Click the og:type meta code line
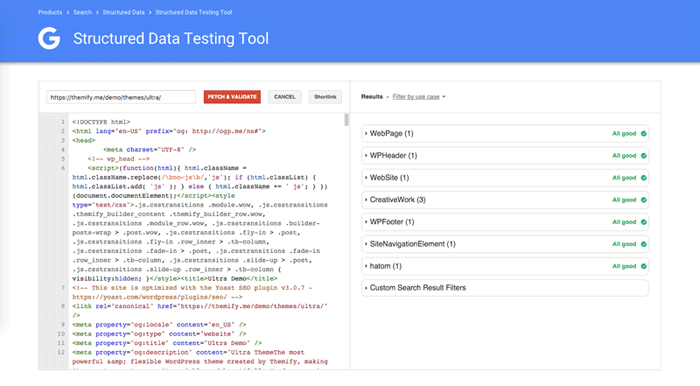700x386 pixels. click(x=159, y=334)
